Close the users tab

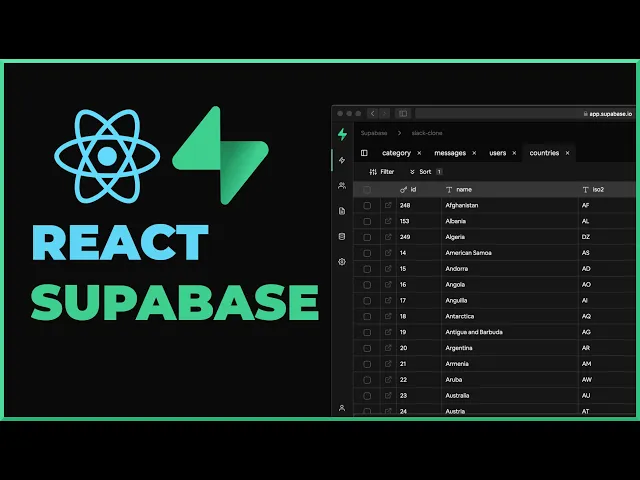[514, 153]
